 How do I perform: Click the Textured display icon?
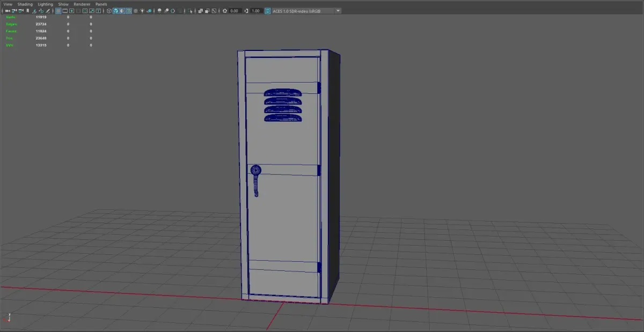[135, 11]
